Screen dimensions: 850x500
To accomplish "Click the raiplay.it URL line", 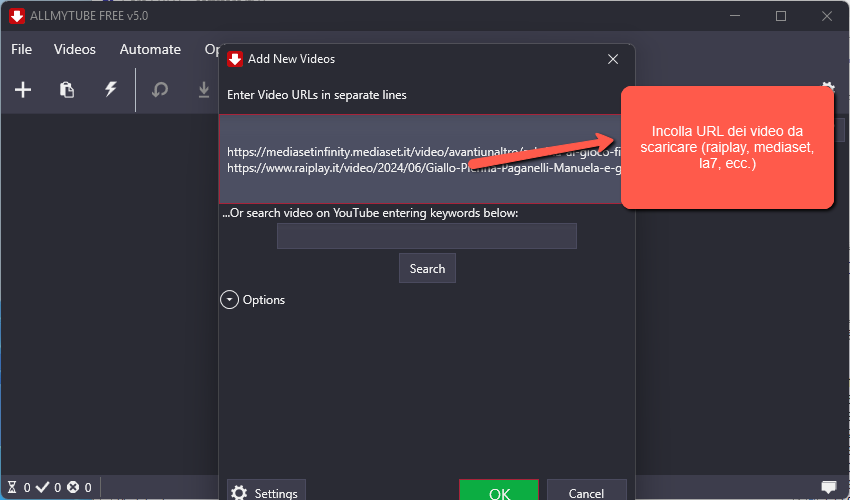I will (x=423, y=168).
